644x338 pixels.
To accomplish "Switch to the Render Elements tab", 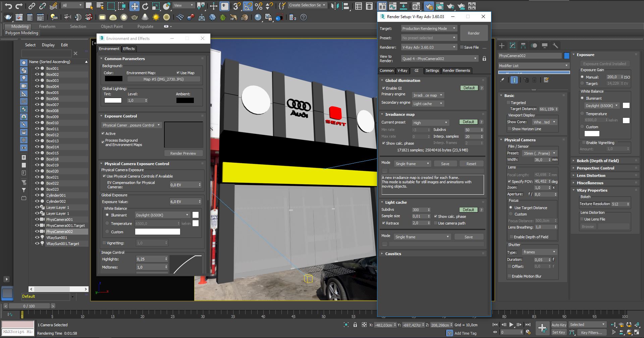I will 456,70.
